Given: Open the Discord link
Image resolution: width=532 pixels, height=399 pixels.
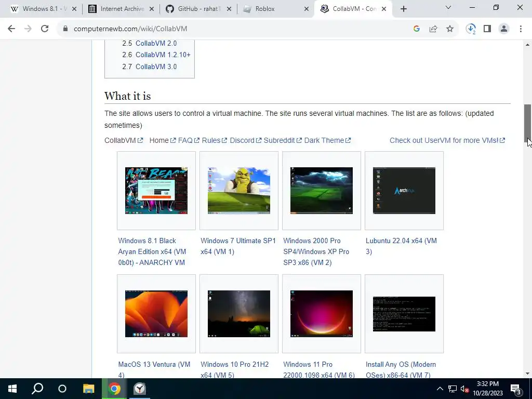Looking at the screenshot, I should point(245,140).
